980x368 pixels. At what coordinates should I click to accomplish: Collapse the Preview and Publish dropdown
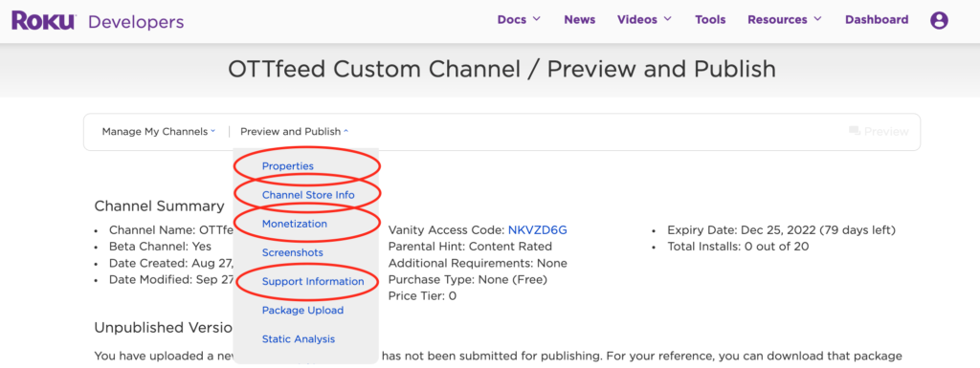[295, 132]
